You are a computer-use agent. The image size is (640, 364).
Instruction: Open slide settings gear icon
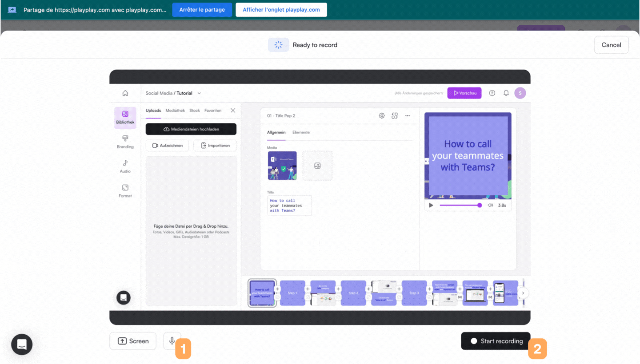pos(382,116)
